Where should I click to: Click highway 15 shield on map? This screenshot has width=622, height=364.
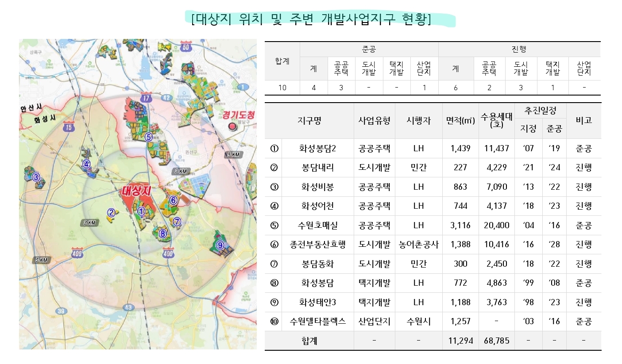pos(68,127)
